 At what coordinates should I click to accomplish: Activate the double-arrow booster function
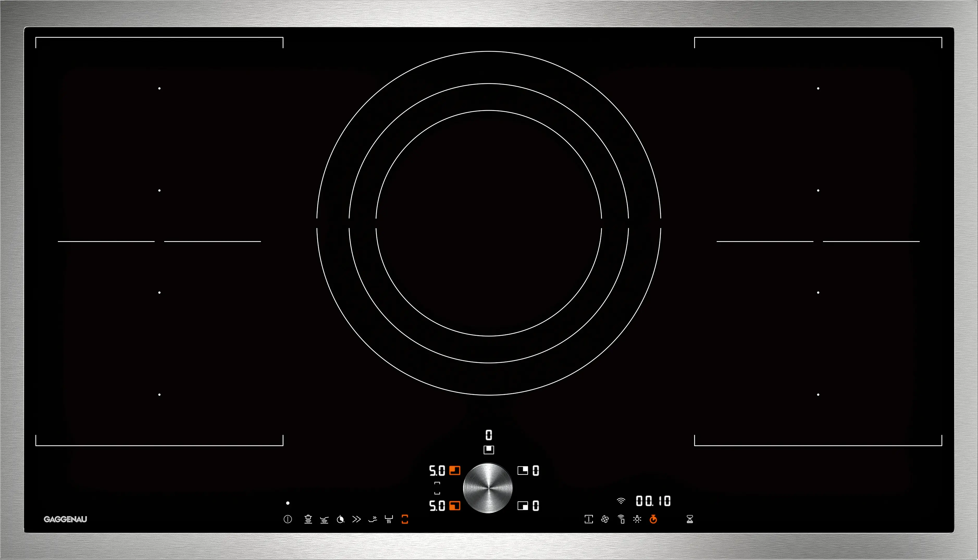coord(356,519)
